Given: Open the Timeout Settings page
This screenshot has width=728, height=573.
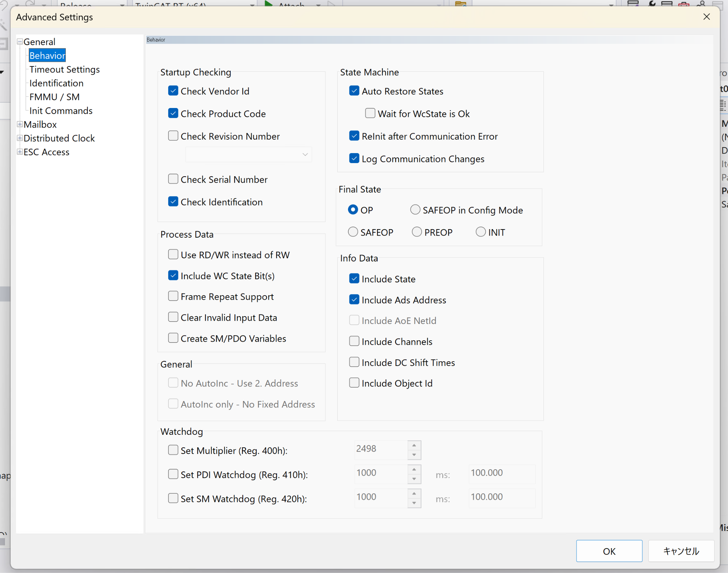Looking at the screenshot, I should 64,69.
